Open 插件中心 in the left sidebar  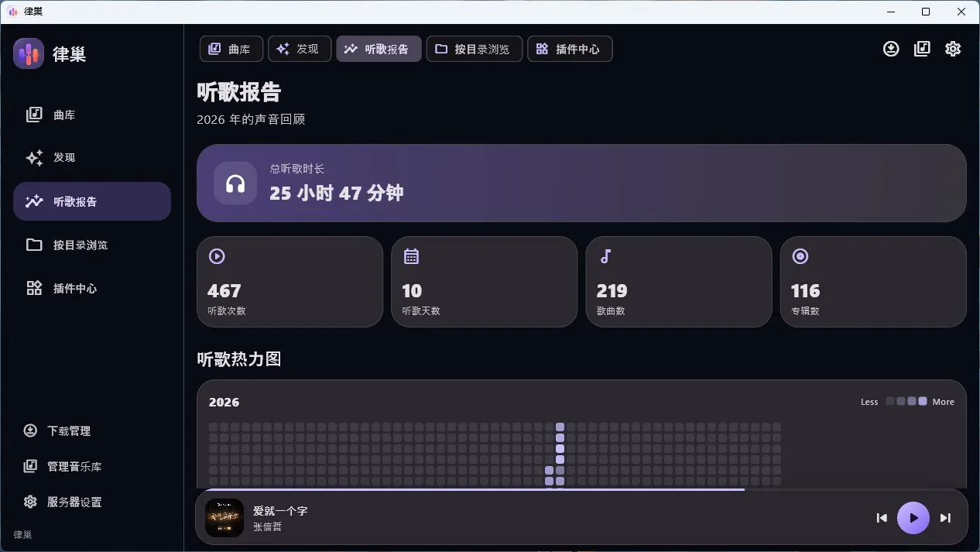point(92,288)
